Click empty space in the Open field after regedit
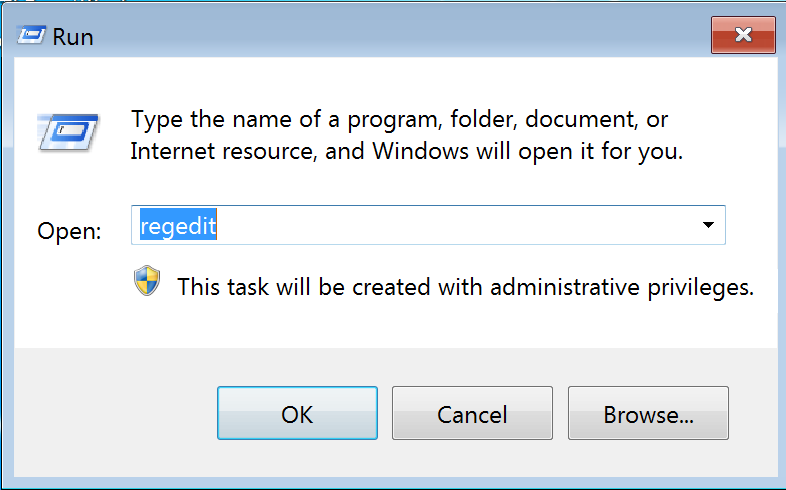The height and width of the screenshot is (490, 786). 450,227
